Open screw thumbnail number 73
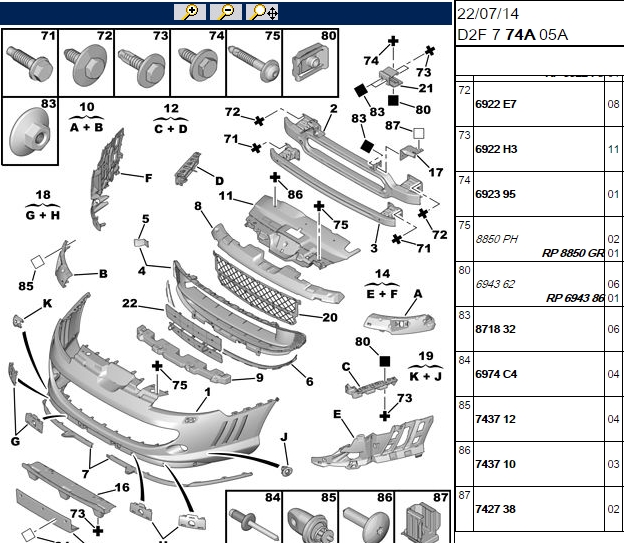The image size is (624, 543). [x=142, y=63]
